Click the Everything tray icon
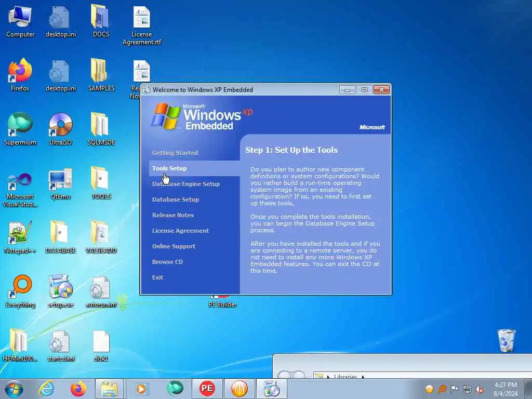Image resolution: width=532 pixels, height=399 pixels. point(442,389)
